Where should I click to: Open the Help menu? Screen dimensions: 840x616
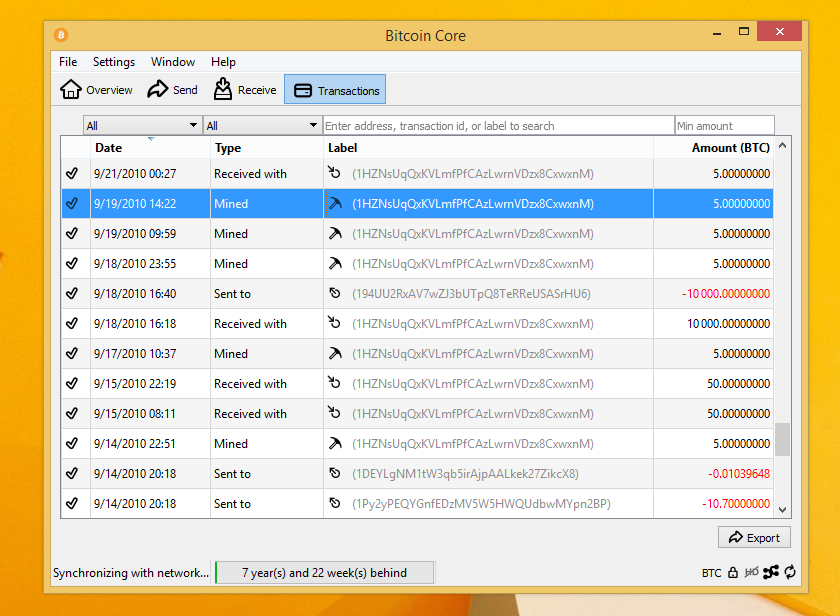[223, 62]
